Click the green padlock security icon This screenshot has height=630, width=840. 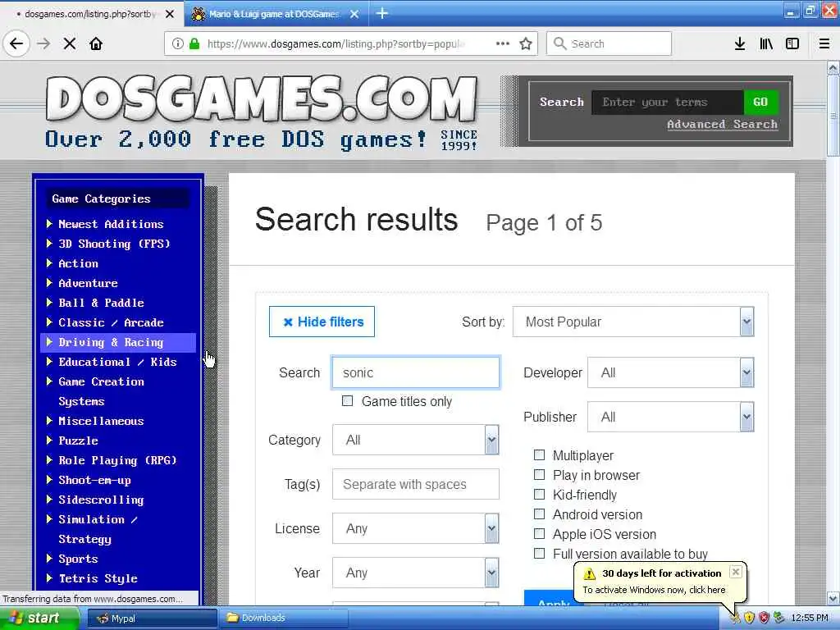[194, 43]
